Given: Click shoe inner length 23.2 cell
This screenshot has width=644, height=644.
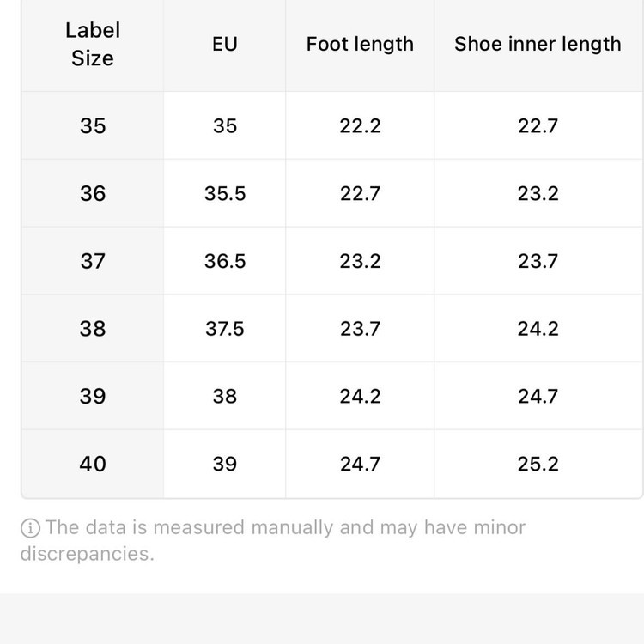Looking at the screenshot, I should point(538,193).
